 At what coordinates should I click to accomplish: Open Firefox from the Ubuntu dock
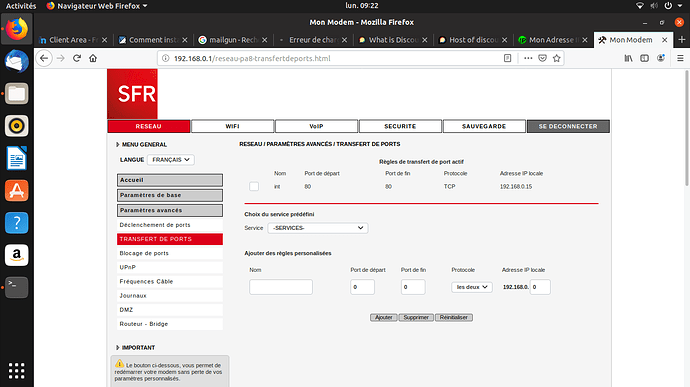click(17, 29)
